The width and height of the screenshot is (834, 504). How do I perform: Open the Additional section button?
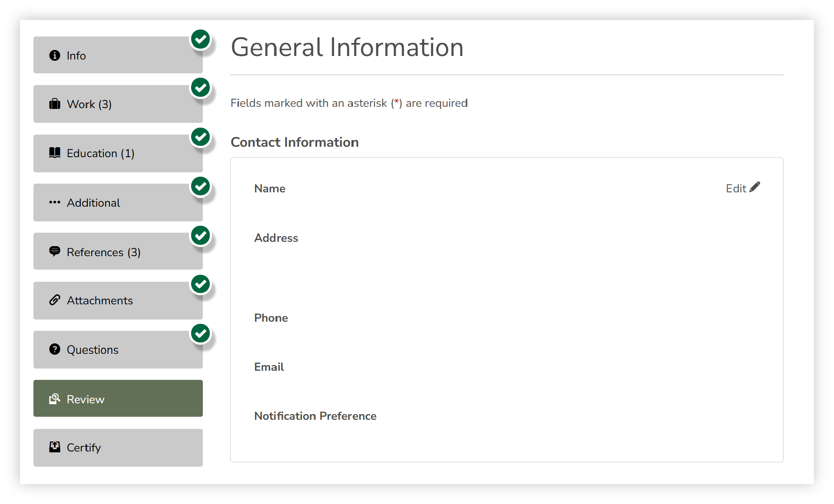coord(118,203)
